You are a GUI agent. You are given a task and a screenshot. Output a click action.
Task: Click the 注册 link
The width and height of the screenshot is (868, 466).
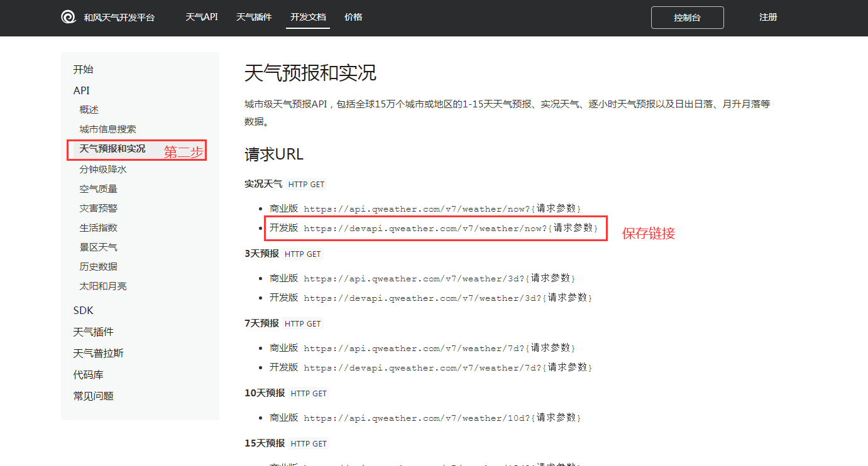(768, 17)
